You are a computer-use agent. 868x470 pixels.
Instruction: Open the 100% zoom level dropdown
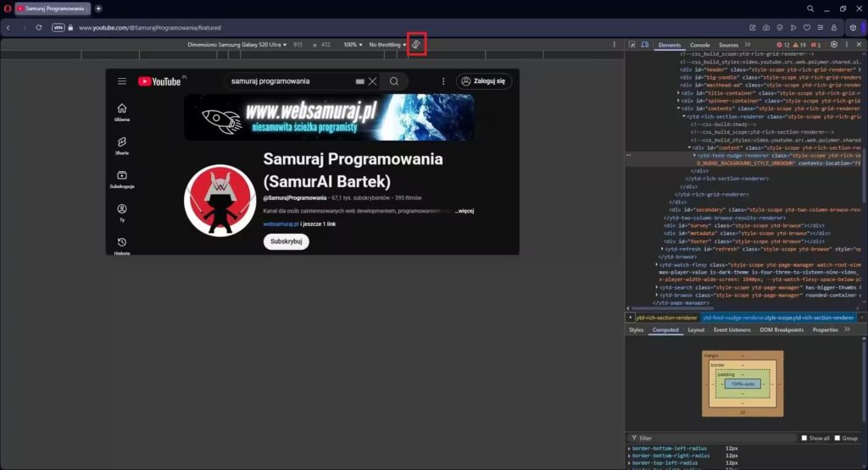point(353,45)
